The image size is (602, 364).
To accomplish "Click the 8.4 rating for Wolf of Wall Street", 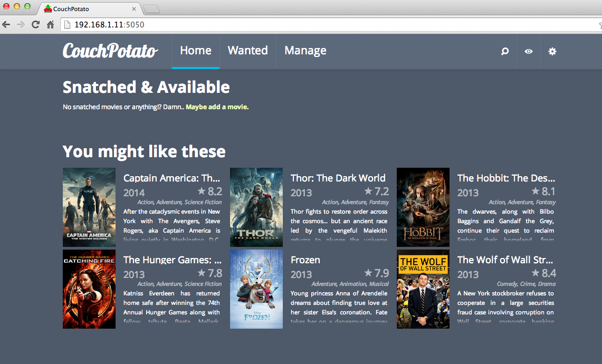I will click(543, 273).
